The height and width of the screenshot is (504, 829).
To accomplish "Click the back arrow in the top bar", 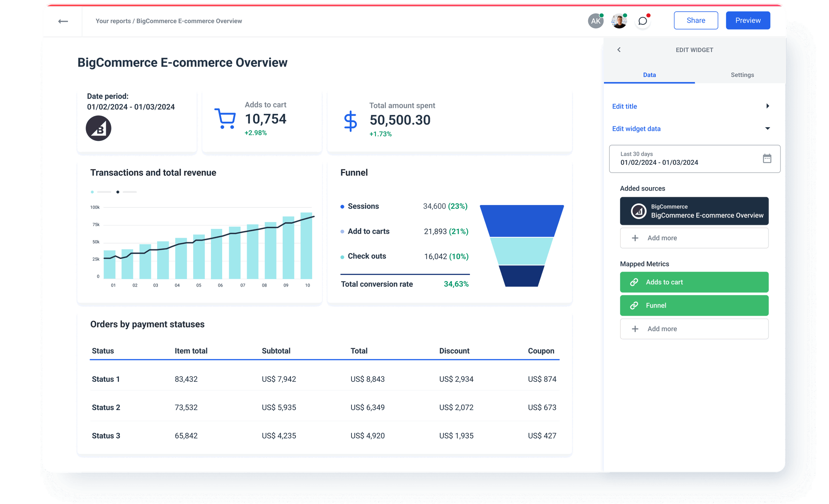I will tap(63, 21).
